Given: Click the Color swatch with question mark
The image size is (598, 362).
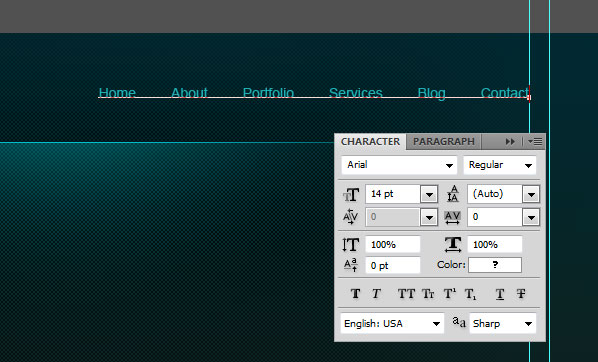Looking at the screenshot, I should [x=495, y=265].
